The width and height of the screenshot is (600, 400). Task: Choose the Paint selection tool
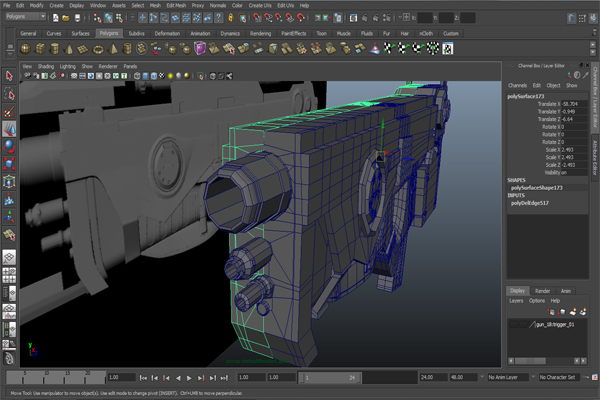pyautogui.click(x=9, y=111)
